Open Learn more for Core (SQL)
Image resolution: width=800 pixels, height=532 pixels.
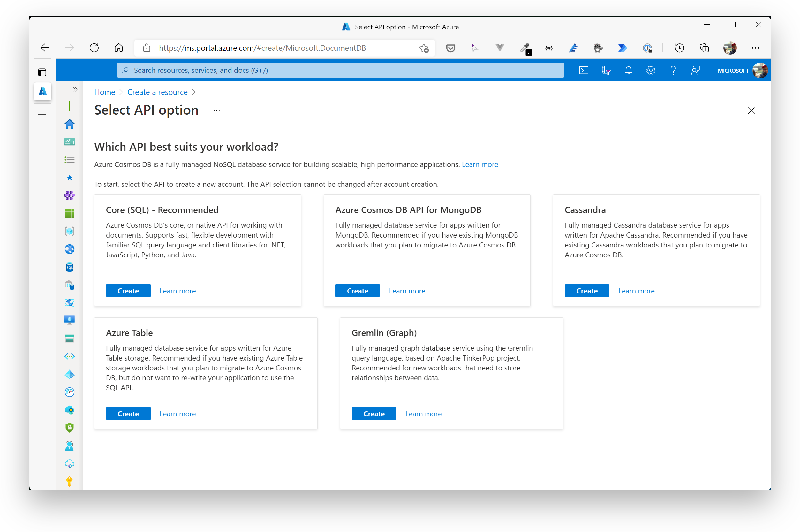[x=178, y=291]
